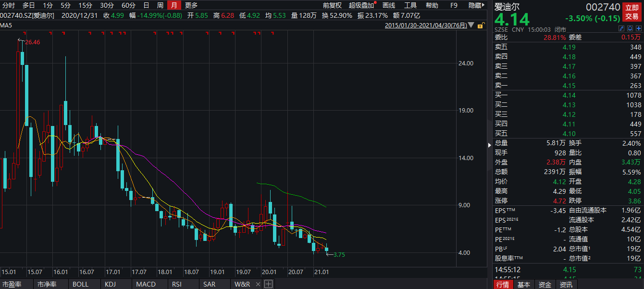644x289 pixels.
Task: Click the plus box to add an indicator tab
Action: [x=268, y=284]
